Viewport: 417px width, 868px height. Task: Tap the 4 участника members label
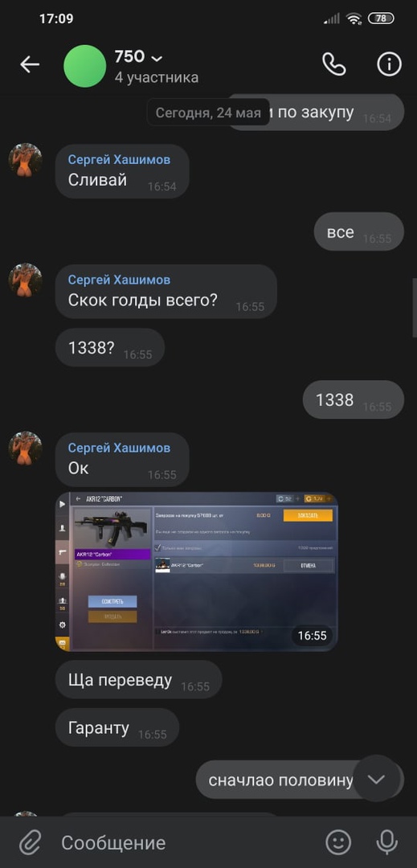point(157,77)
